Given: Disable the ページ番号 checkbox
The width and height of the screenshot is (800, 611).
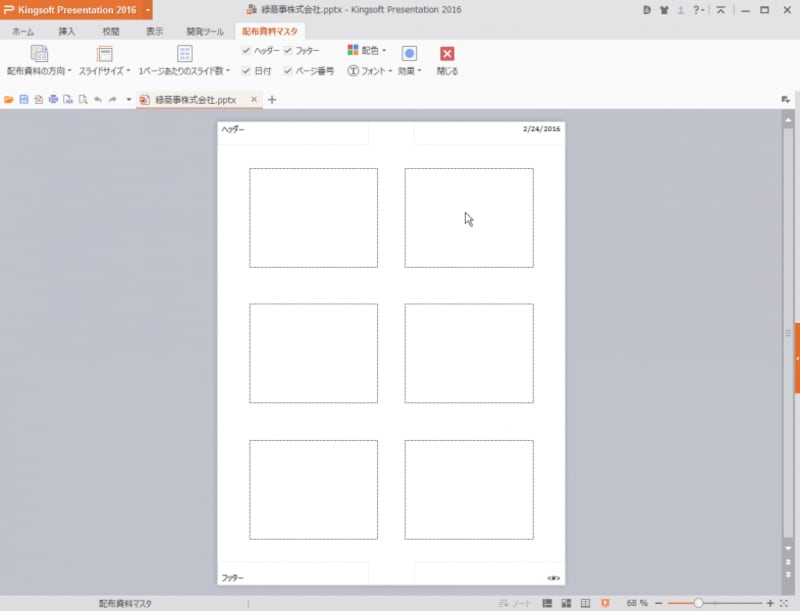Looking at the screenshot, I should [x=288, y=71].
